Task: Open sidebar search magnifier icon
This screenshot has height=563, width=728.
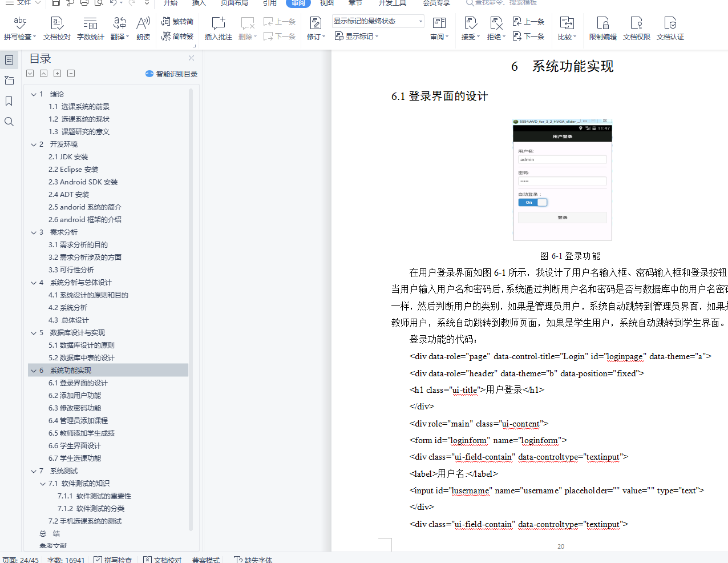Action: click(9, 122)
